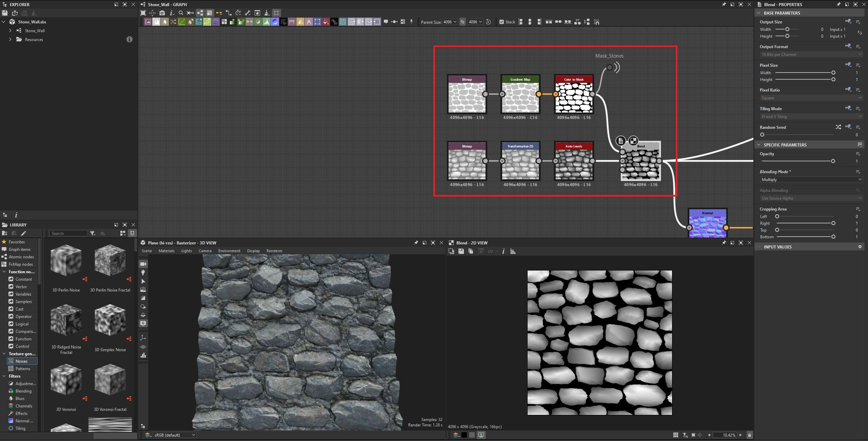Open the Environment menu in 3D View

pyautogui.click(x=229, y=251)
